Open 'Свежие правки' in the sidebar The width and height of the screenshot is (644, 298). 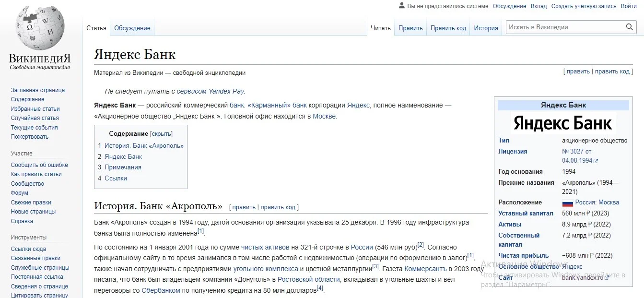pyautogui.click(x=31, y=203)
